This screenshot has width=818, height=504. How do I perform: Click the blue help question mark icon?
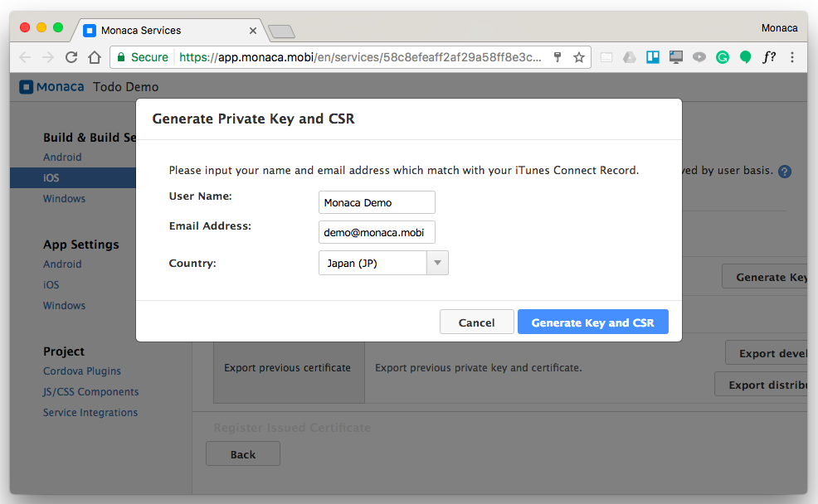coord(784,172)
